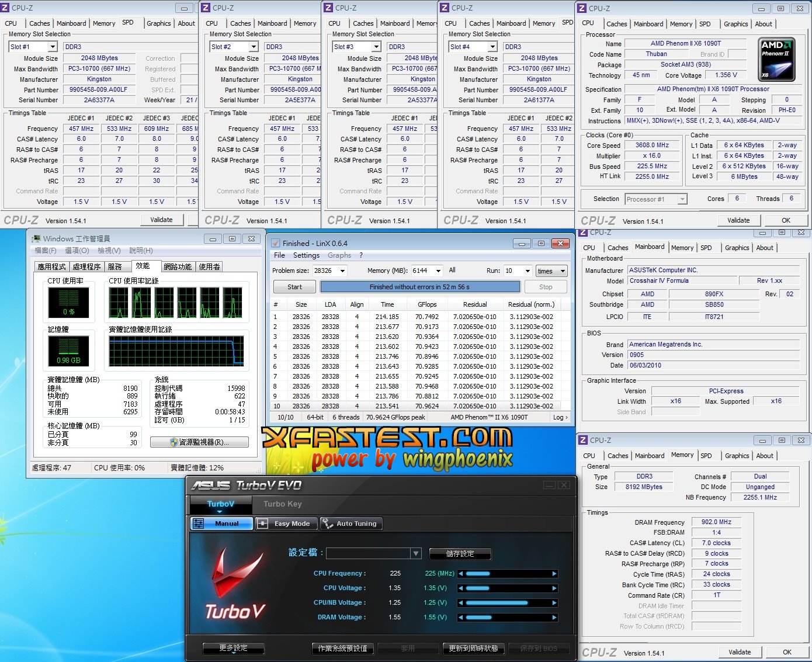
Task: Click OK in CPU-Z Memory window
Action: 787,652
